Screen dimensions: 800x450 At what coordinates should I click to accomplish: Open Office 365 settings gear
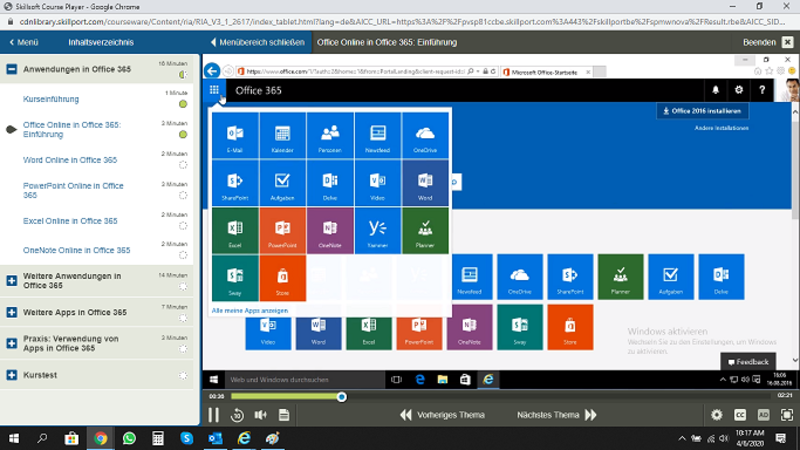[739, 90]
